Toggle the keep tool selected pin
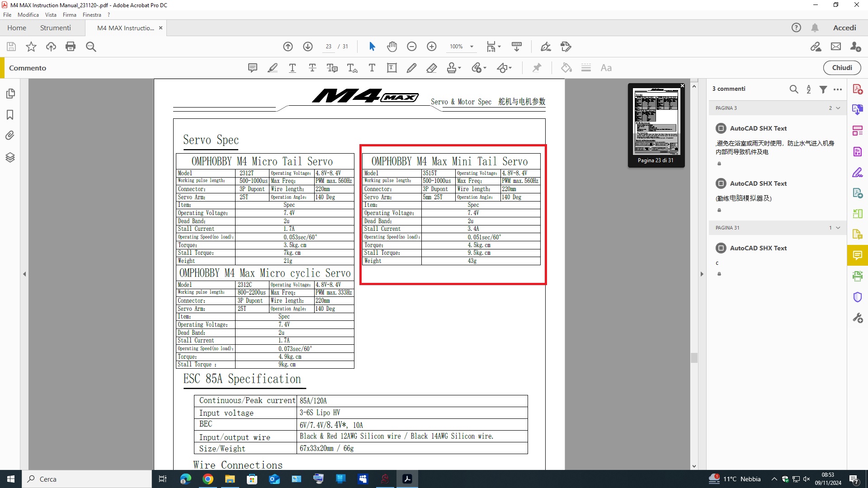868x488 pixels. 537,68
